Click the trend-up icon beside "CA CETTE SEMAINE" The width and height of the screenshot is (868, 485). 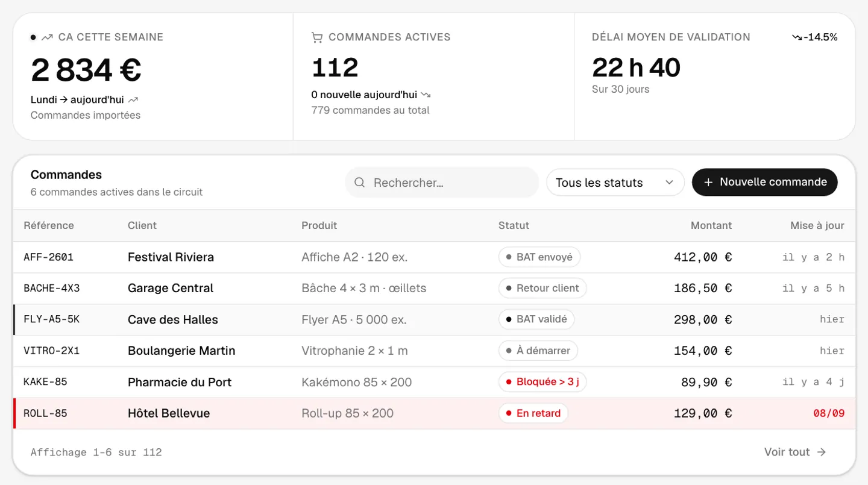(47, 37)
